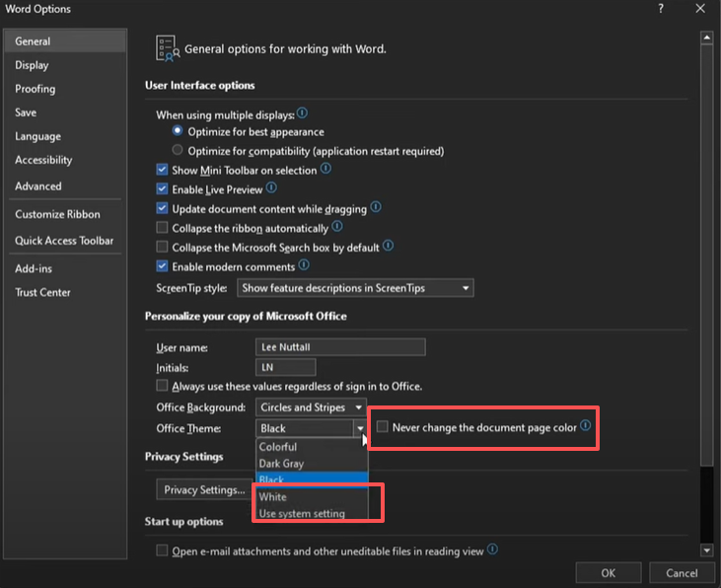Click info icon beside Enable modern comments
Image resolution: width=721 pixels, height=588 pixels.
[x=304, y=265]
